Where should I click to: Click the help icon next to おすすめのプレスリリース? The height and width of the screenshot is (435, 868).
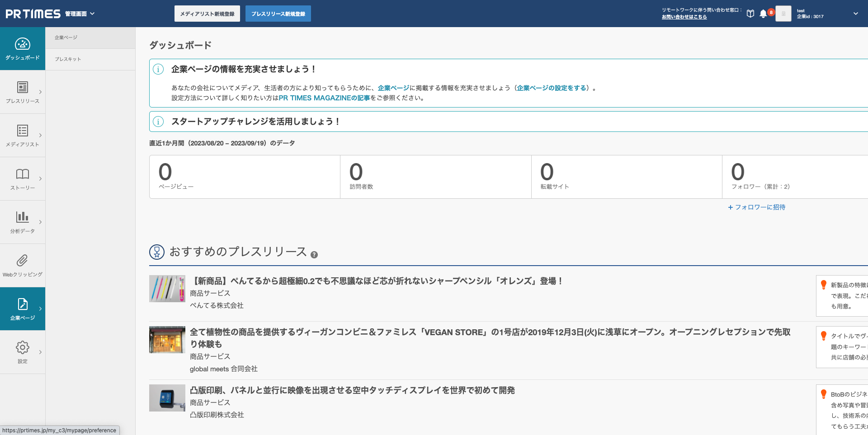[x=314, y=255]
